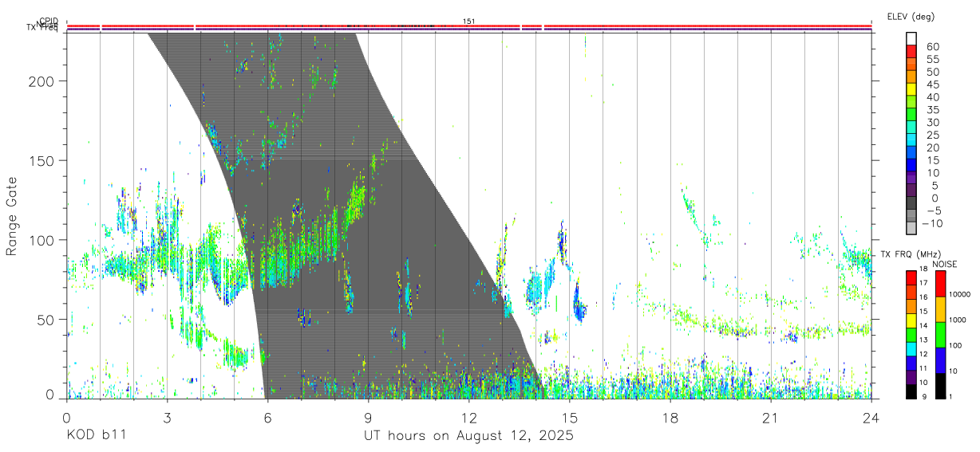
Task: Click the '25' ELEV colorbar tick label
Action: (x=932, y=135)
